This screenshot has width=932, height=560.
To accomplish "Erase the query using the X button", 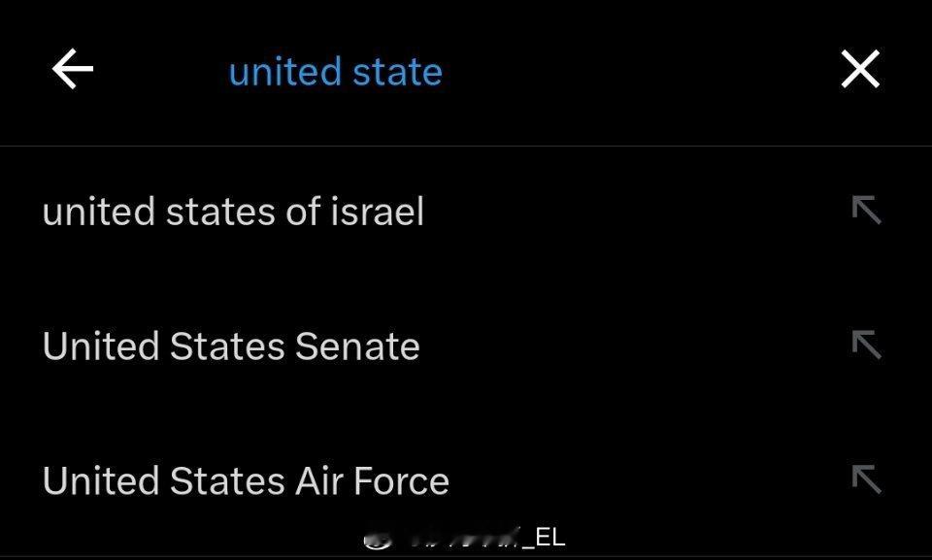I will coord(860,69).
